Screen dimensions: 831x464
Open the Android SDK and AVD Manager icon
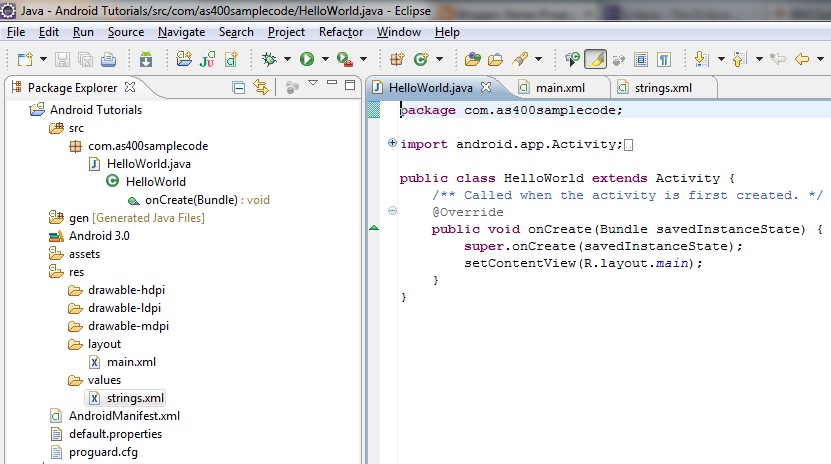point(146,59)
